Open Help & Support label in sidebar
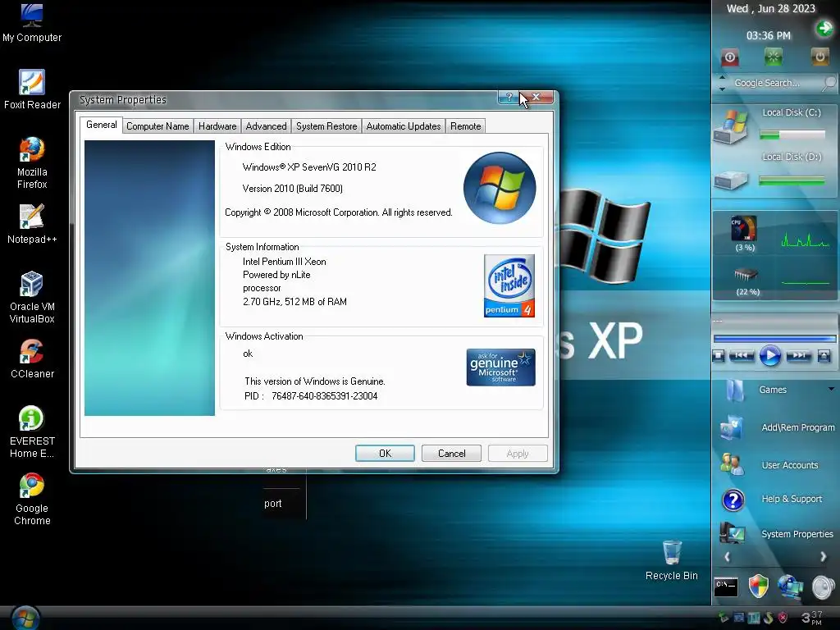The width and height of the screenshot is (840, 630). [792, 499]
